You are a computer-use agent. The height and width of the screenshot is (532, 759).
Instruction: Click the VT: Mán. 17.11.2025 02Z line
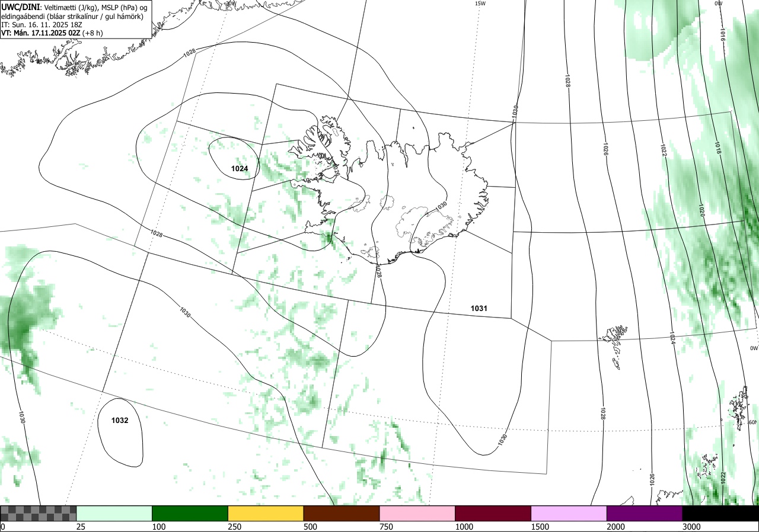(x=52, y=33)
